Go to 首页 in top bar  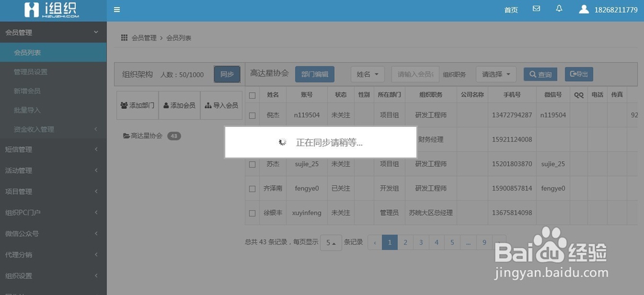[x=511, y=10]
